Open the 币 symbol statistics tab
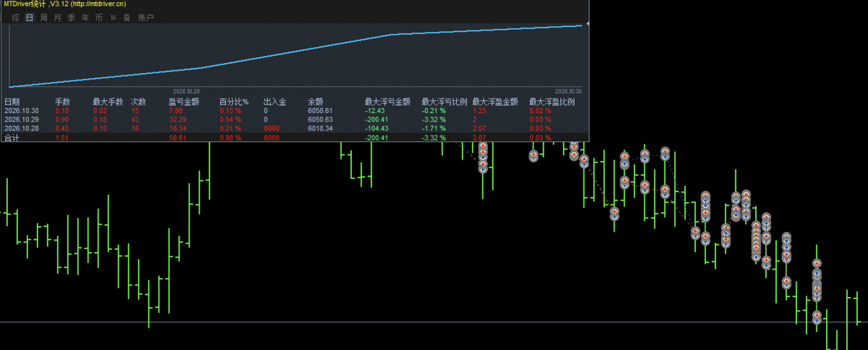Image resolution: width=868 pixels, height=350 pixels. [98, 17]
